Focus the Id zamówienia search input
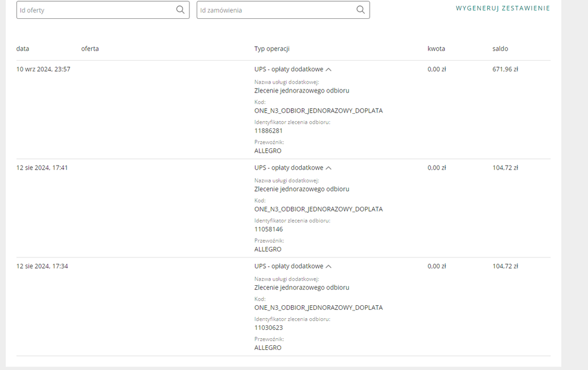Screen dimensions: 588x370 point(274,10)
